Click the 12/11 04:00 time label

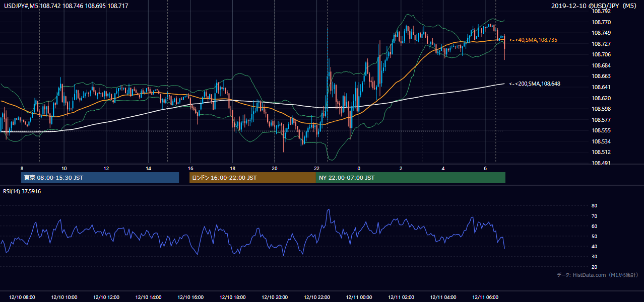click(x=443, y=297)
